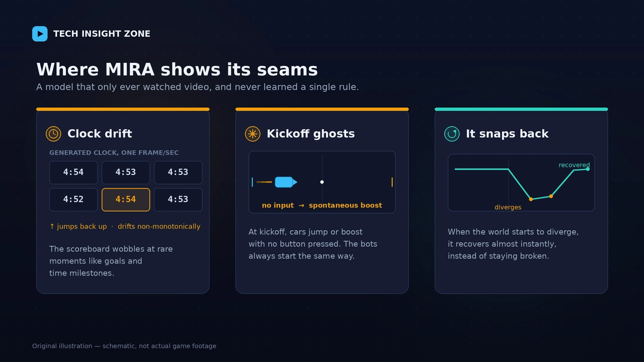Select the highlighted orange 4:54 clock tile

(x=126, y=200)
